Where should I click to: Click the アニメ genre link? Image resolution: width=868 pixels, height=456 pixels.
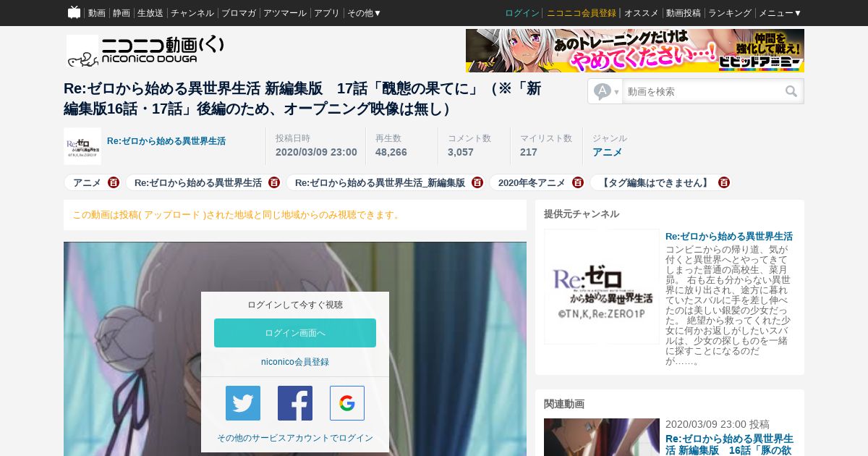(608, 152)
